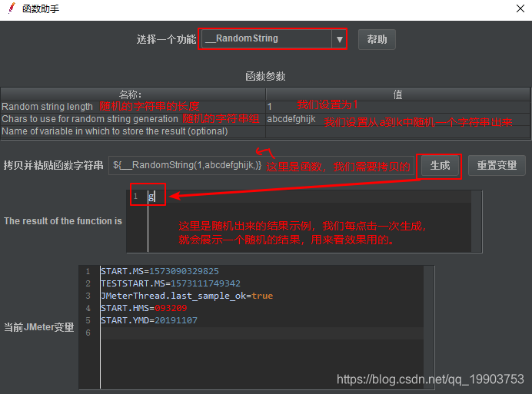Screen dimensions: 532x394
Task: Click the START.MS variable line
Action: 160,271
